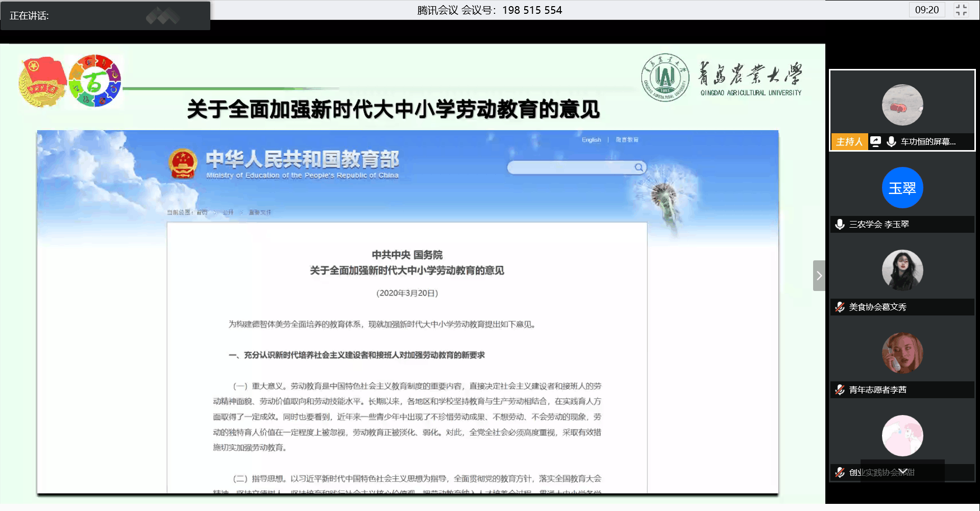
Task: Click the 微言教育 link in the ministry header
Action: pos(627,139)
